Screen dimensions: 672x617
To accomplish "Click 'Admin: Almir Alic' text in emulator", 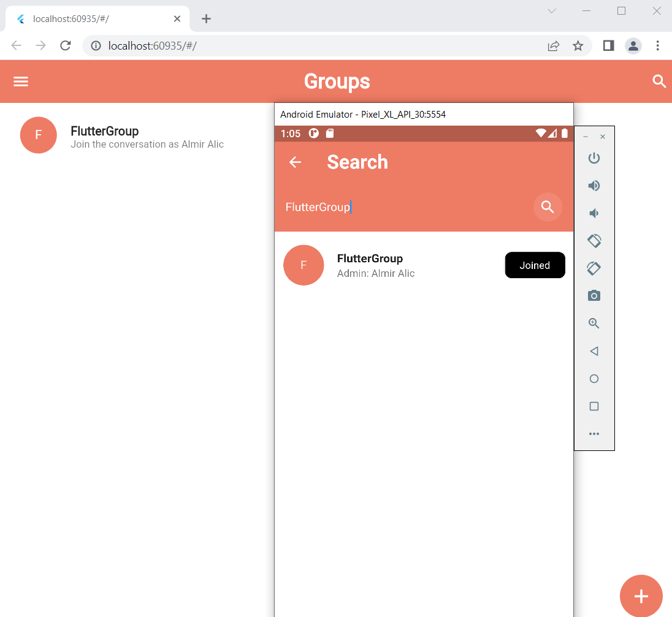I will [x=376, y=273].
